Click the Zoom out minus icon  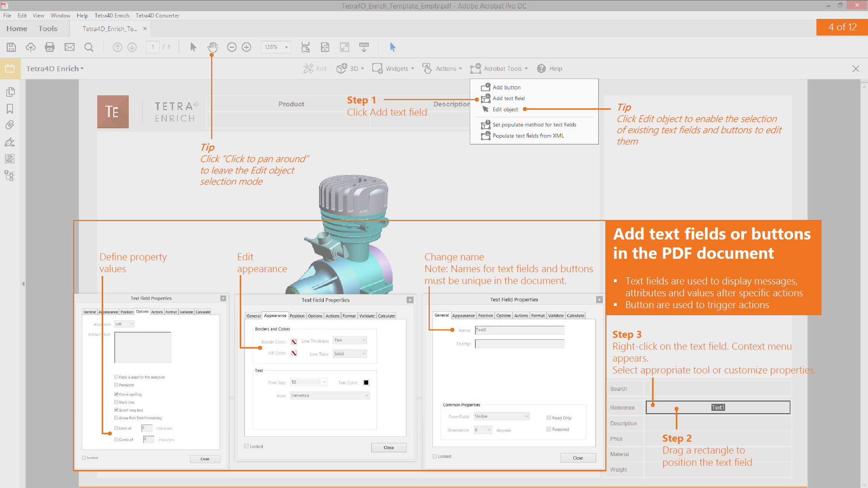pos(232,47)
